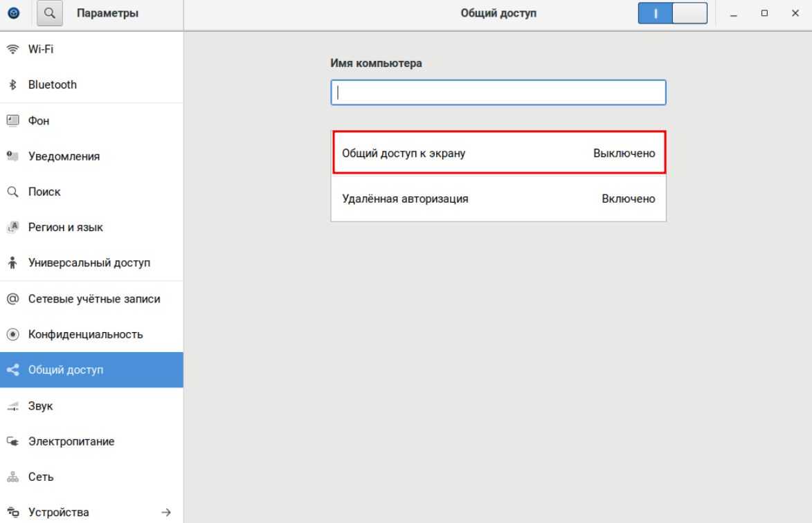
Task: Select Поиск in the sidebar
Action: pyautogui.click(x=44, y=192)
